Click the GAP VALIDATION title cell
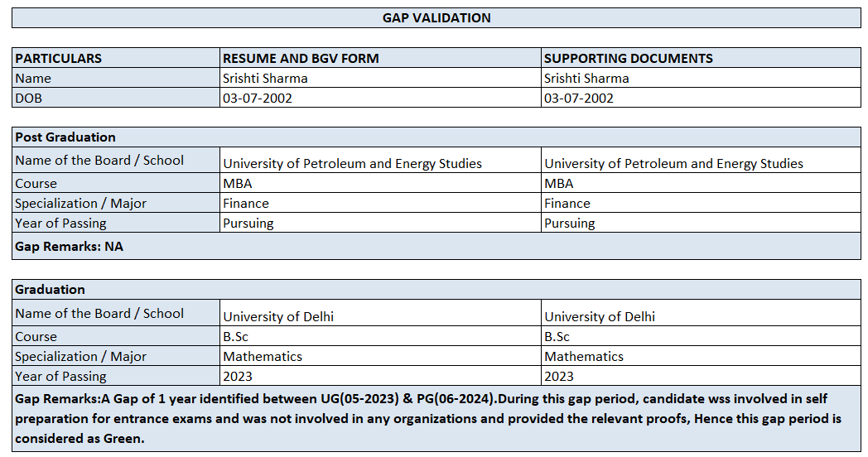The height and width of the screenshot is (457, 868). point(436,18)
